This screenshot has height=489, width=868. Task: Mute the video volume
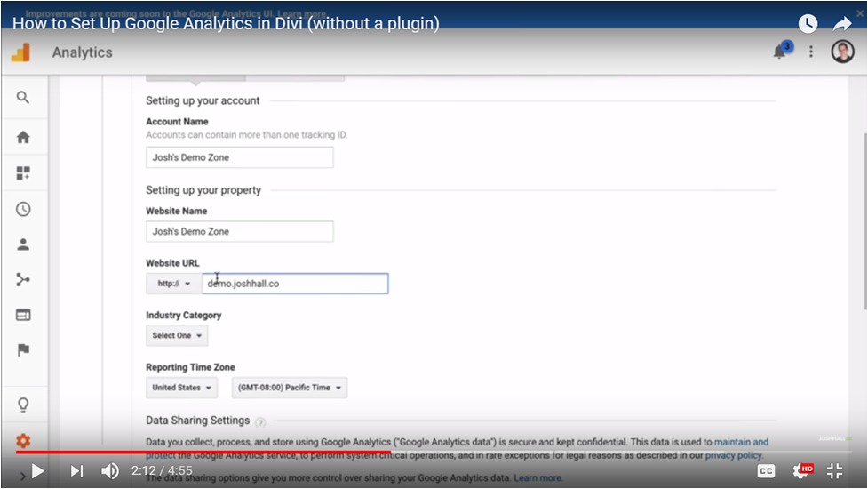[x=110, y=471]
